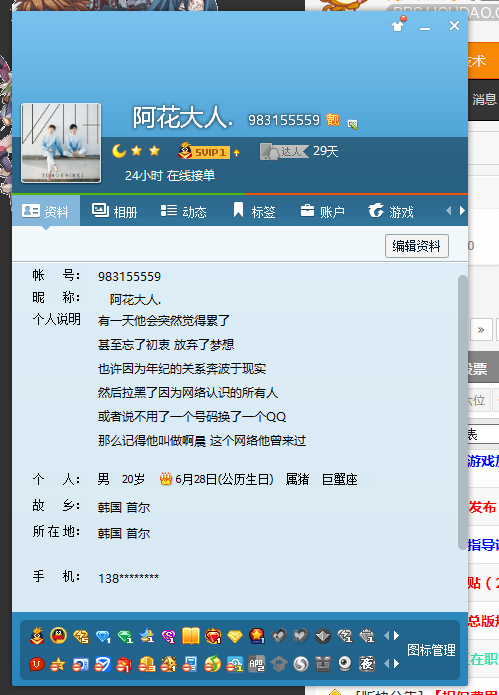The height and width of the screenshot is (695, 499).
Task: Open the 游戏 games tab
Action: (391, 211)
